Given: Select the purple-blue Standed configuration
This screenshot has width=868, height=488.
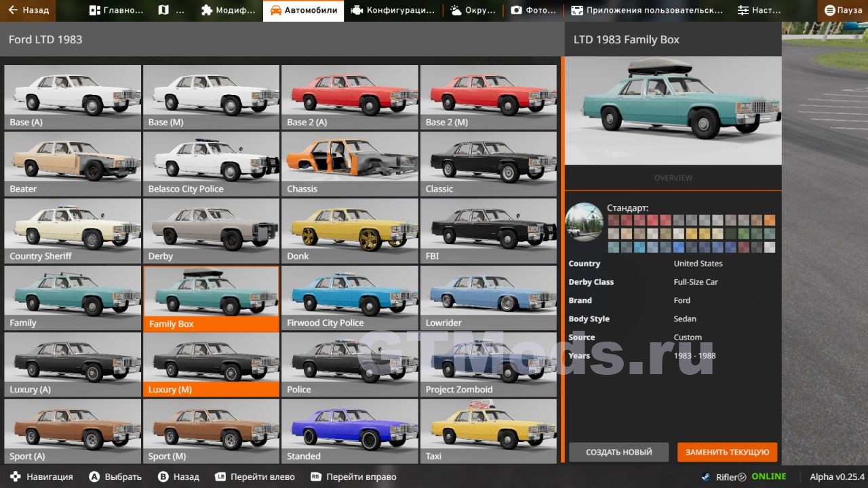Looking at the screenshot, I should pyautogui.click(x=350, y=431).
